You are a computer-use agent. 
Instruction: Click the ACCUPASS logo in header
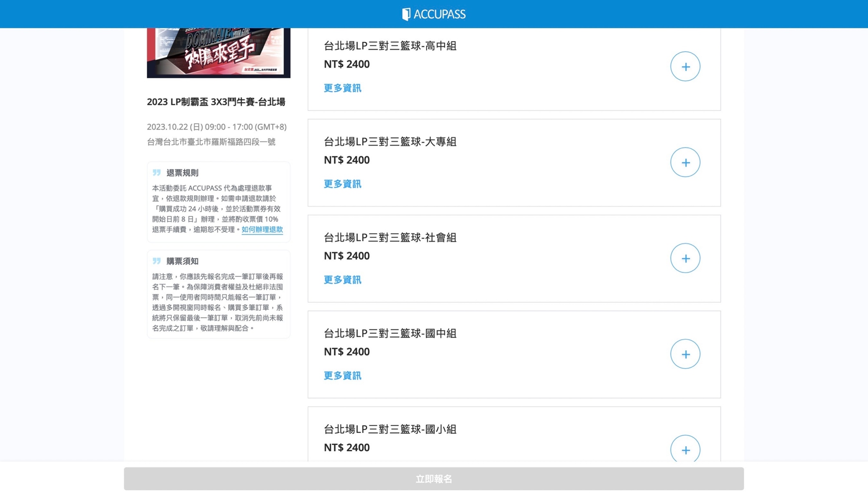pos(434,14)
